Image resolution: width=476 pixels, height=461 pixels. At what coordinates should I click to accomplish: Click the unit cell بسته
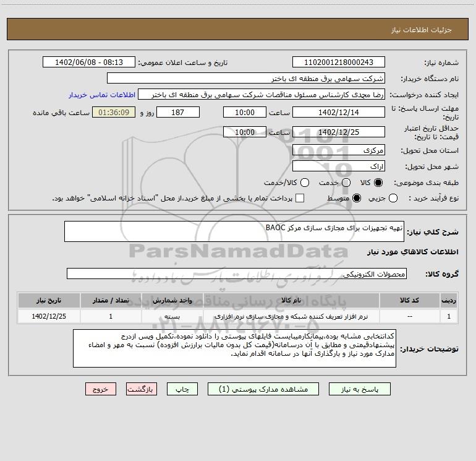pos(172,316)
